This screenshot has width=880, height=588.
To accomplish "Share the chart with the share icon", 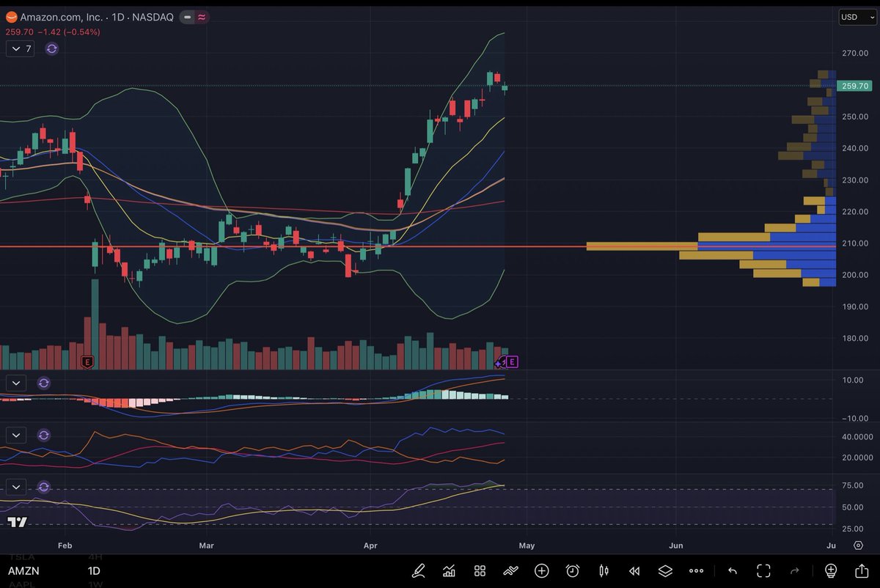I will (x=862, y=570).
